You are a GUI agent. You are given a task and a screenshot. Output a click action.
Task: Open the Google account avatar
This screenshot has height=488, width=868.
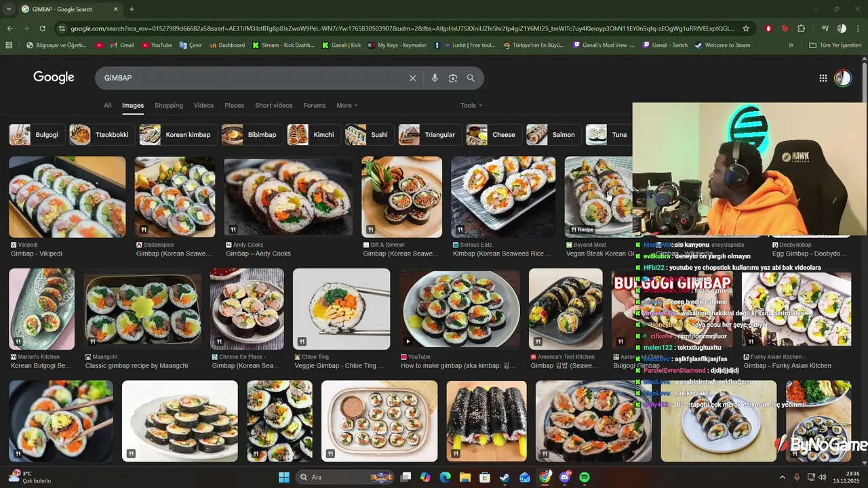[842, 78]
